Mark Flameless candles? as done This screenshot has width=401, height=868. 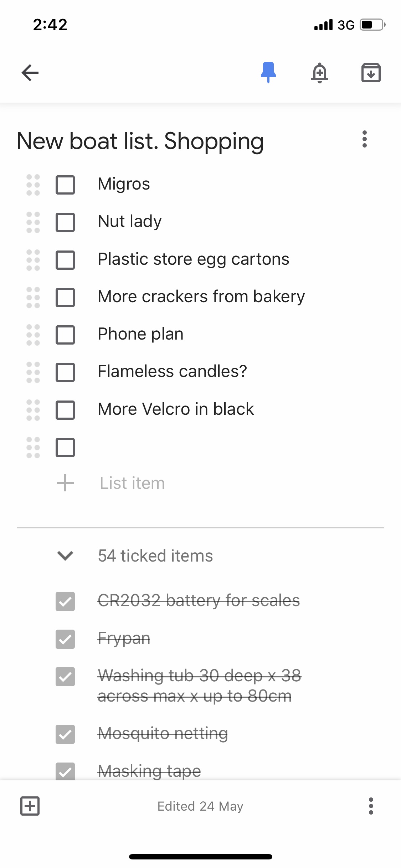(x=65, y=372)
